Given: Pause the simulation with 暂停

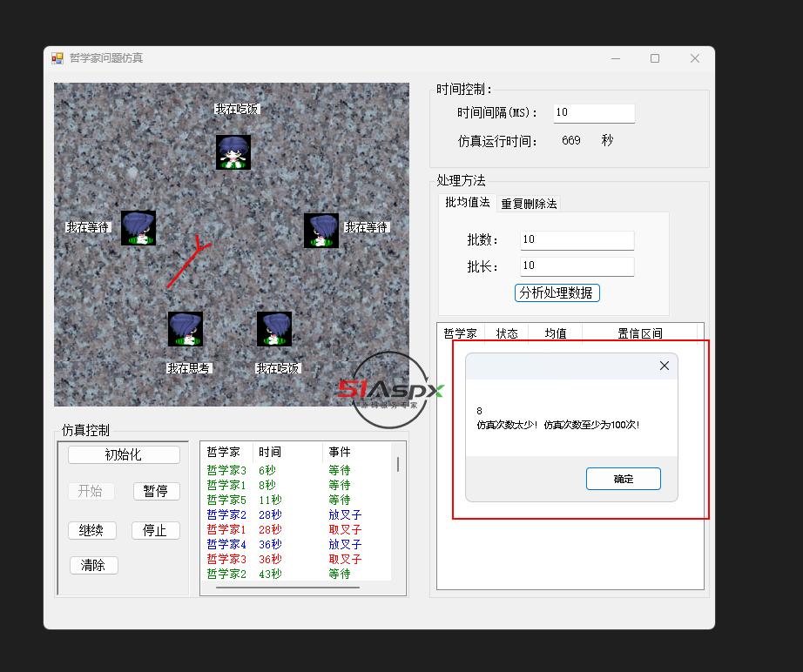Looking at the screenshot, I should 156,491.
